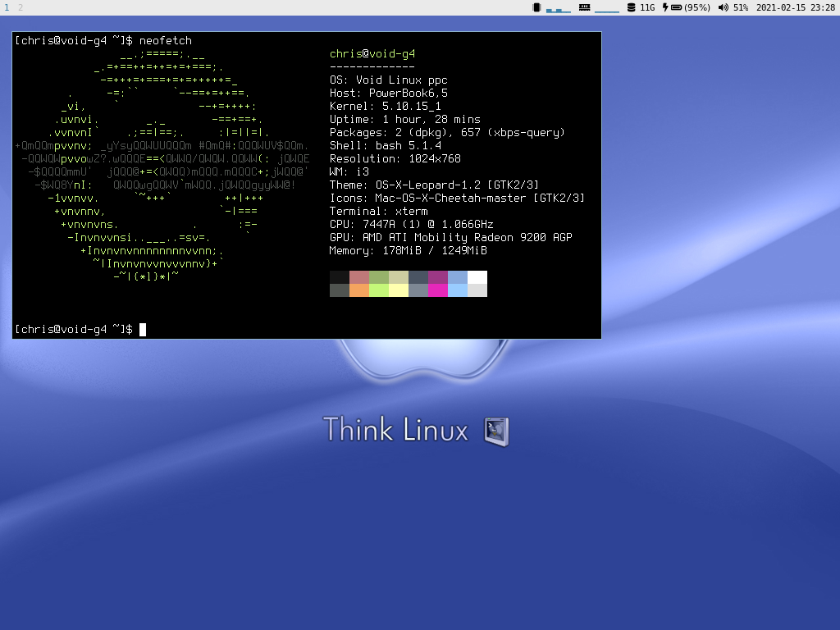Viewport: 840px width, 630px height.
Task: Click the terminal cursor at the prompt
Action: (143, 330)
